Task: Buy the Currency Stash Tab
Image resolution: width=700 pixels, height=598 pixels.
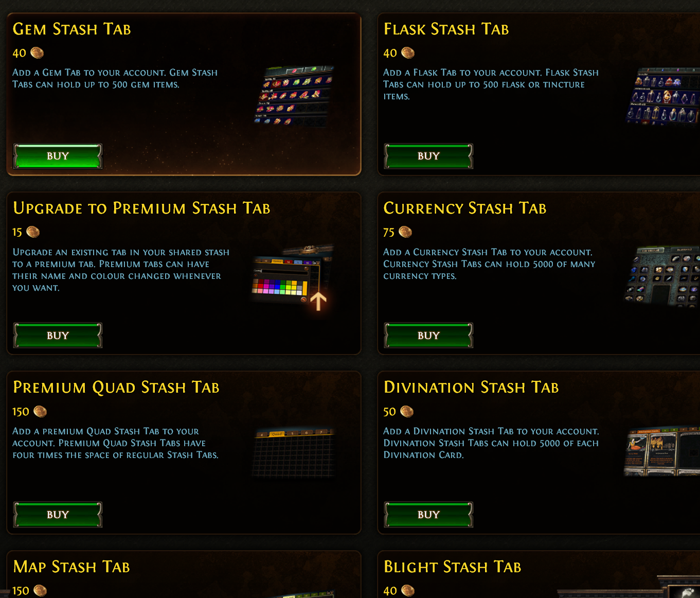Action: coord(428,336)
